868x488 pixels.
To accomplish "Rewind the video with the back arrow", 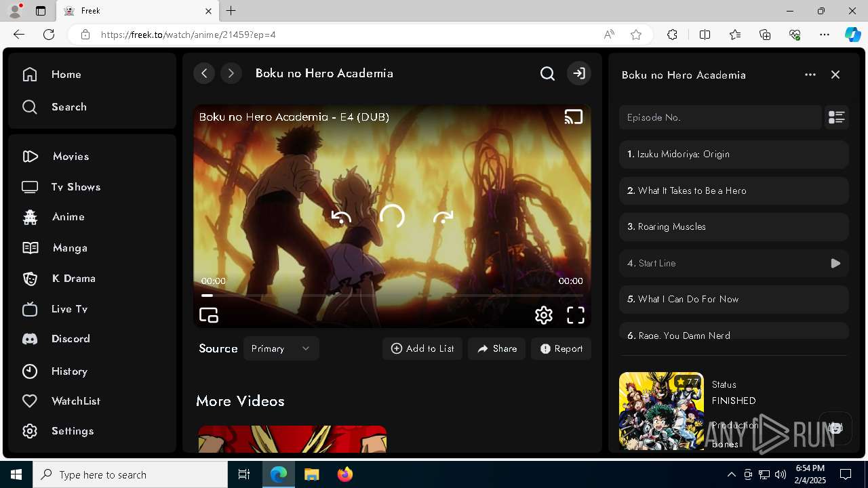I will 341,217.
